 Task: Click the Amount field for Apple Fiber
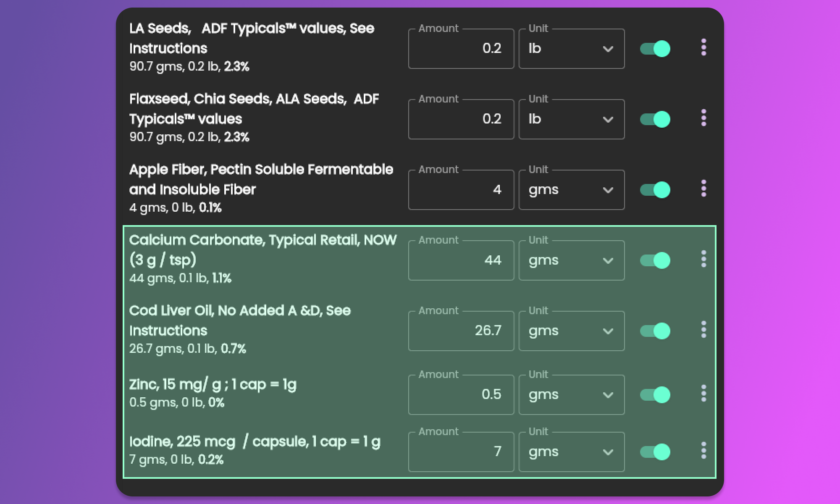461,190
